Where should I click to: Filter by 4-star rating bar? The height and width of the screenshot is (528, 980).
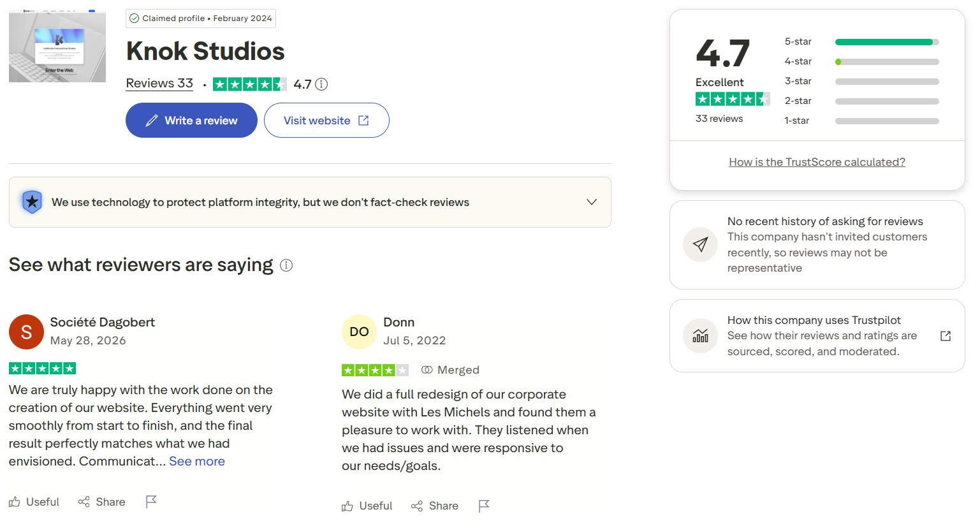point(887,62)
